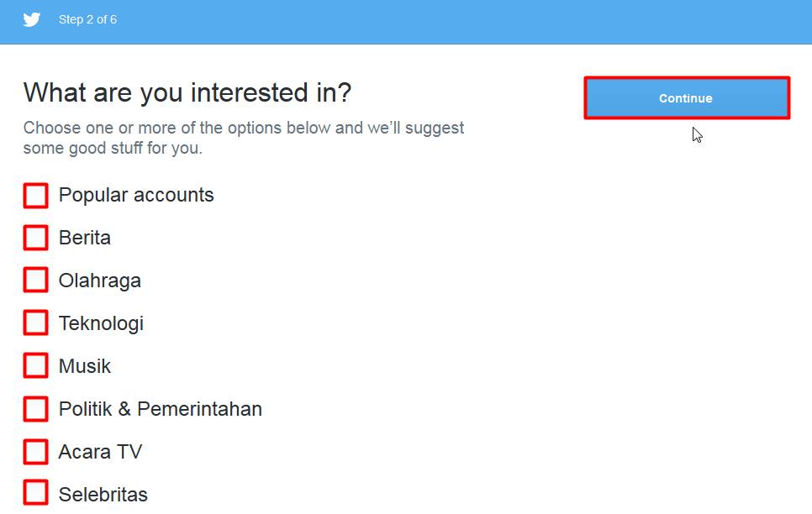Enable the Berita checkbox
This screenshot has width=812, height=514.
[35, 239]
